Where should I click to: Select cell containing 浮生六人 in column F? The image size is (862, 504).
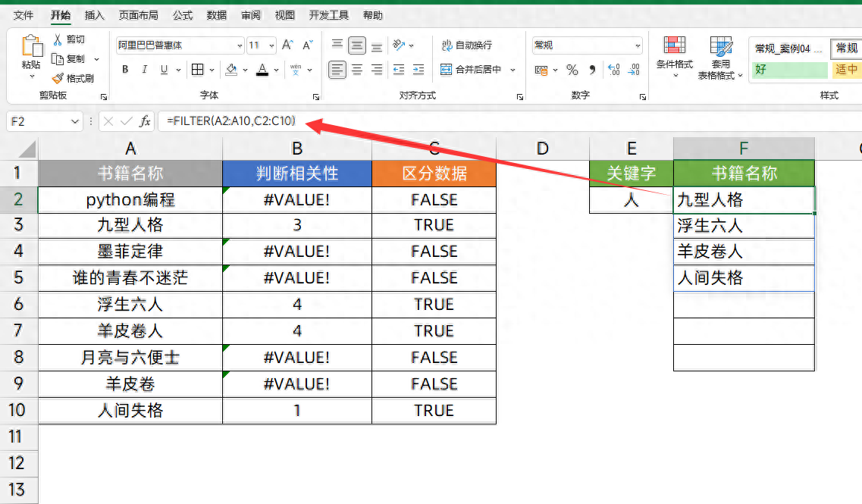[744, 225]
